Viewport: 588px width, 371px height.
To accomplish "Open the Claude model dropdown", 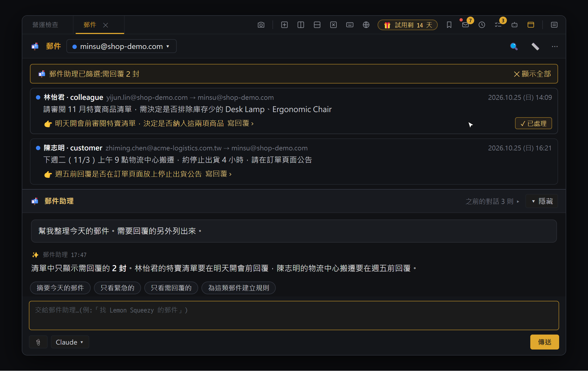I will tap(70, 342).
